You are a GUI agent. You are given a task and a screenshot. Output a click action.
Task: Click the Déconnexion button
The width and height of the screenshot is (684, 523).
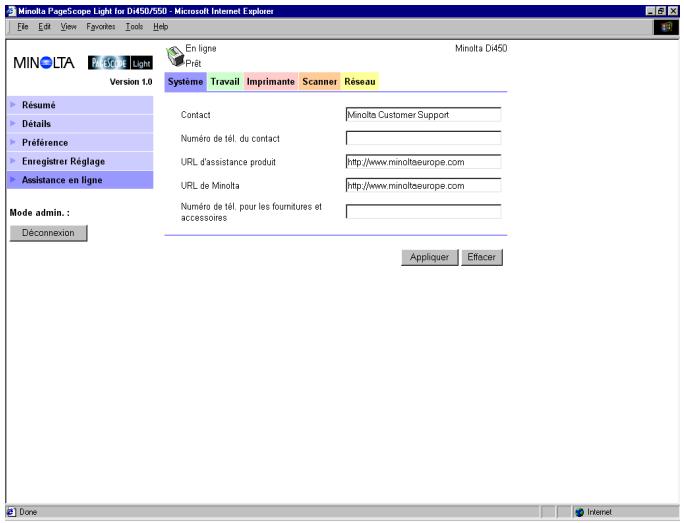click(x=48, y=233)
